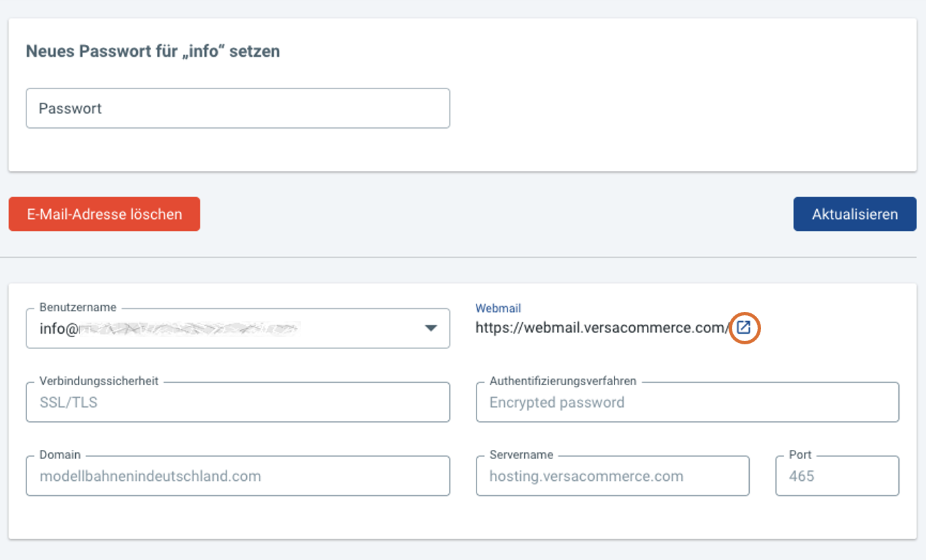The image size is (926, 560).
Task: Click the Verbindungssicherheit SSL/TLS field
Action: 238,402
